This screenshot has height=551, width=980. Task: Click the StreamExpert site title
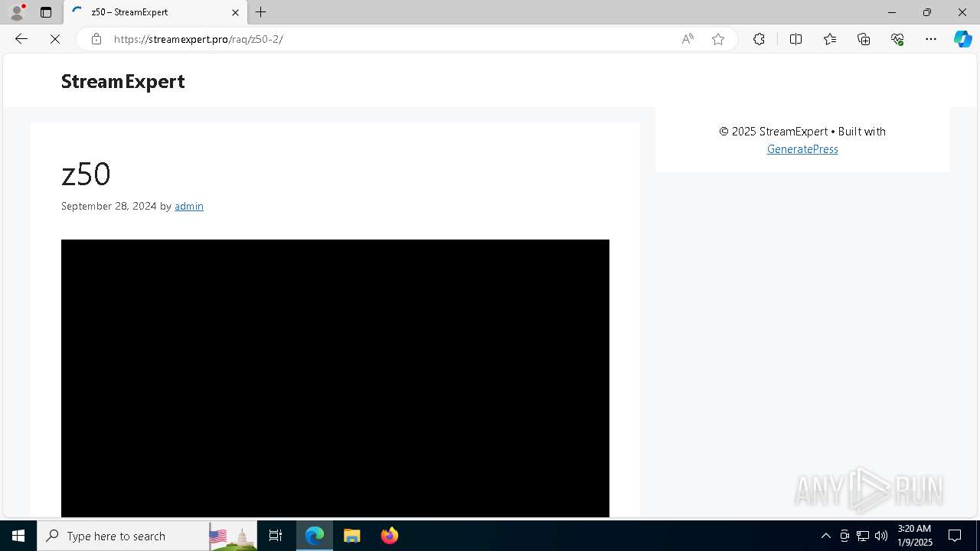(x=122, y=81)
